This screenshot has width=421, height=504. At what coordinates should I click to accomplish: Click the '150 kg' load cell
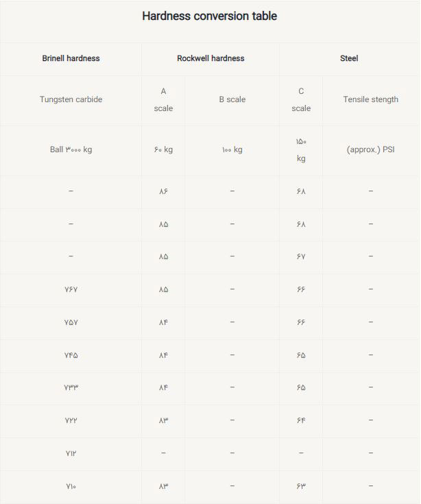[x=301, y=149]
